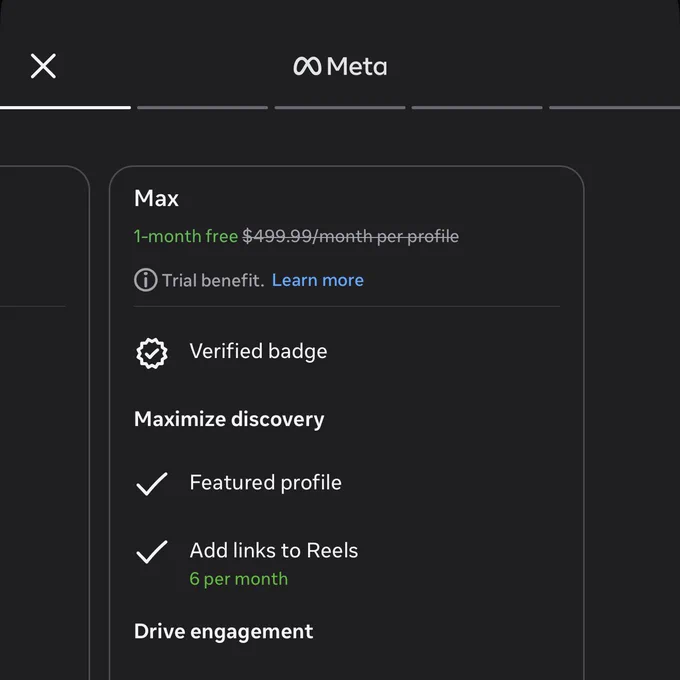Click the checkmark beside Featured profile

(x=152, y=484)
